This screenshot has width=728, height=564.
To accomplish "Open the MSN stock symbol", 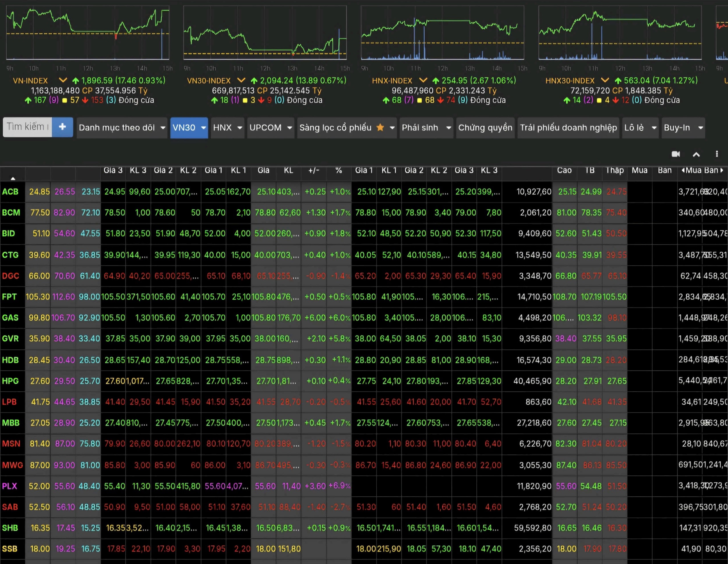I will 11,444.
